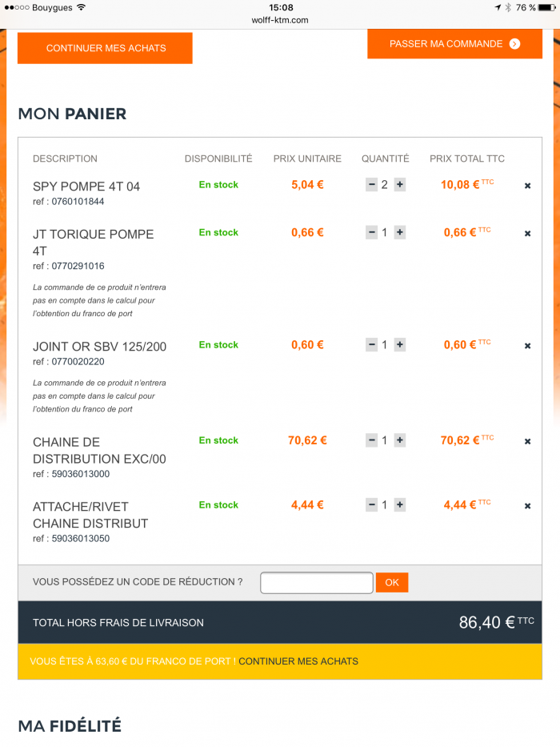Remove JOINT OR SBV 125/200 item
This screenshot has height=747, width=560.
coord(527,346)
